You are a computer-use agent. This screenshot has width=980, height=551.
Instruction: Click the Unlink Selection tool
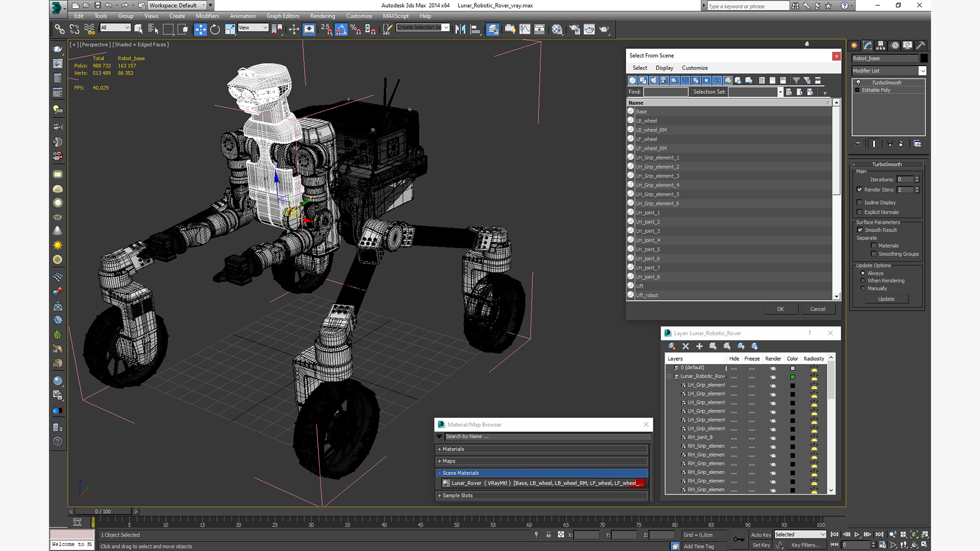75,29
